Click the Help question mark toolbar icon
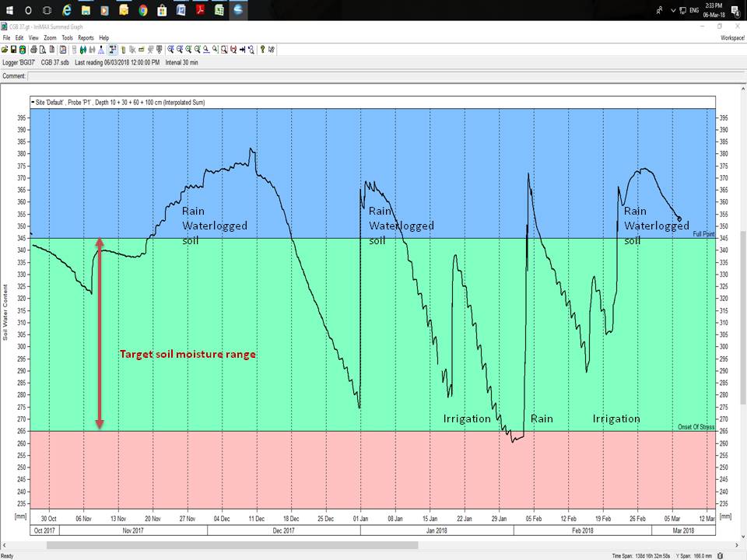 [262, 49]
